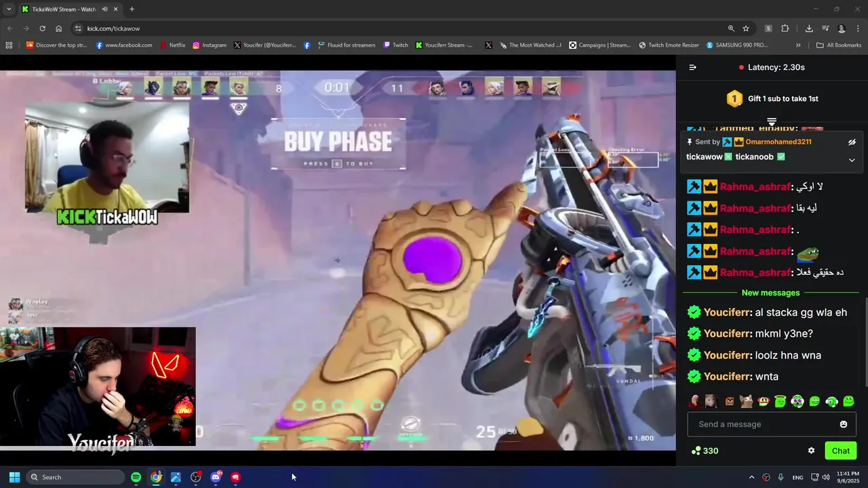
Task: Click the Valorant video player area
Action: pos(338,260)
